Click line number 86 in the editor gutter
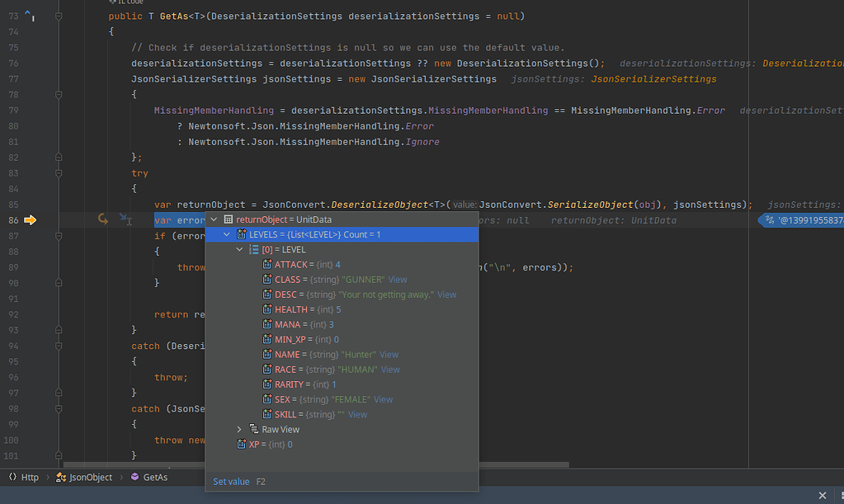 tap(15, 220)
